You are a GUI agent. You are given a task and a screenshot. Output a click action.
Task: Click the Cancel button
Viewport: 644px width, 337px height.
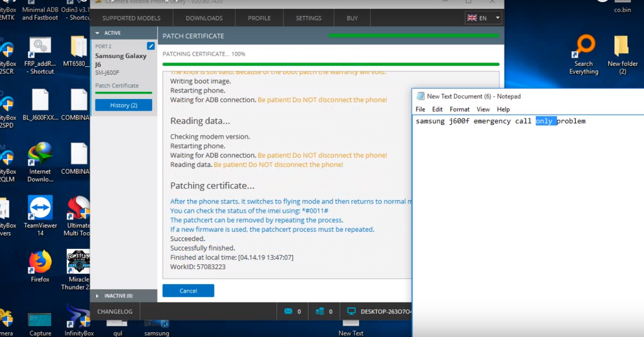(188, 291)
